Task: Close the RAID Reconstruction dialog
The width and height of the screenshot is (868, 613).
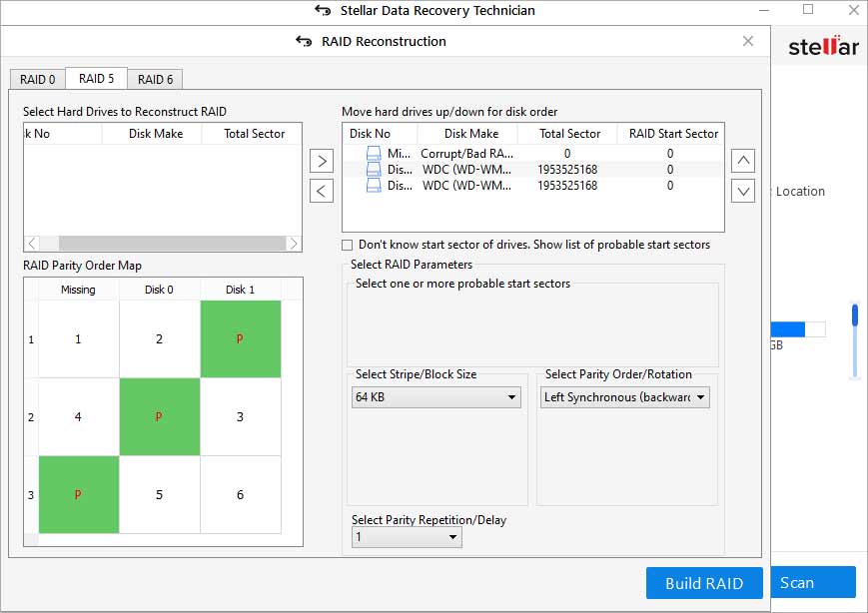Action: tap(748, 41)
